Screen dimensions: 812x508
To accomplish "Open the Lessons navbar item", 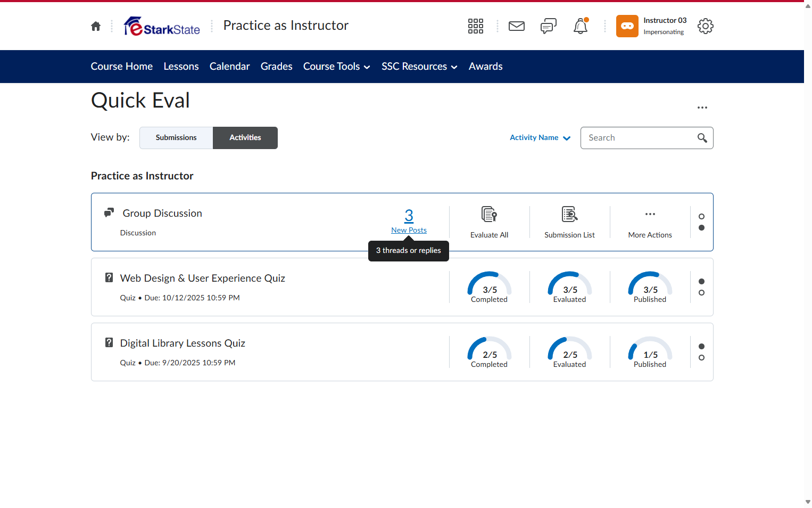I will point(181,67).
